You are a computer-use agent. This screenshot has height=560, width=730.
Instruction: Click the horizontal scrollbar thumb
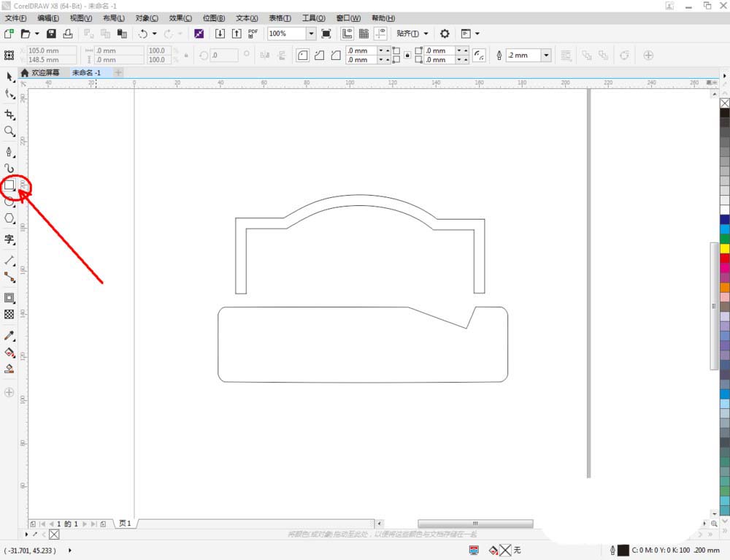475,523
